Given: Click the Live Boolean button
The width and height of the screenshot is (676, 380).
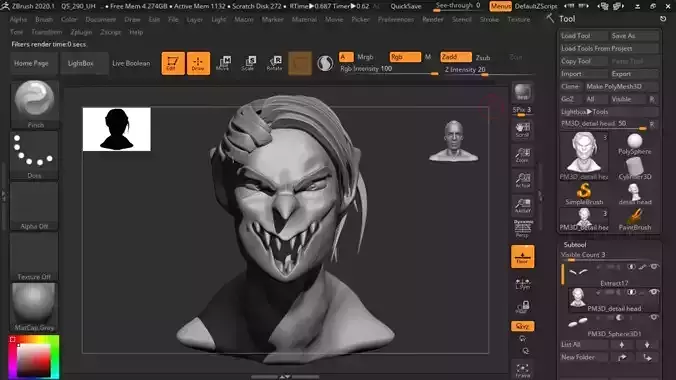Looking at the screenshot, I should pos(131,63).
